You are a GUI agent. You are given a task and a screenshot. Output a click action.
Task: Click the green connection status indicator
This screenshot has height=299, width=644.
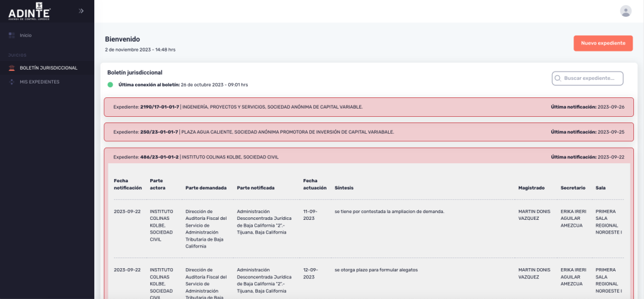coord(110,84)
